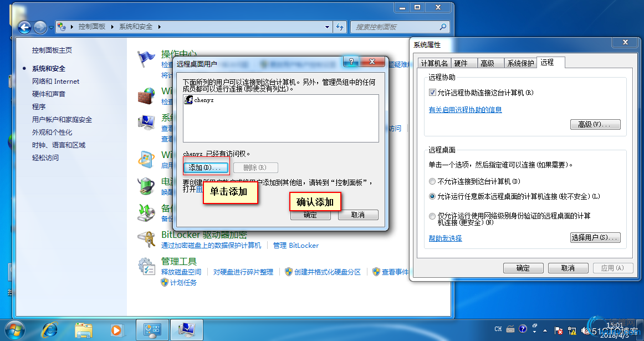This screenshot has width=644, height=341.
Task: Click 确定 in 系统属性 window
Action: point(523,268)
